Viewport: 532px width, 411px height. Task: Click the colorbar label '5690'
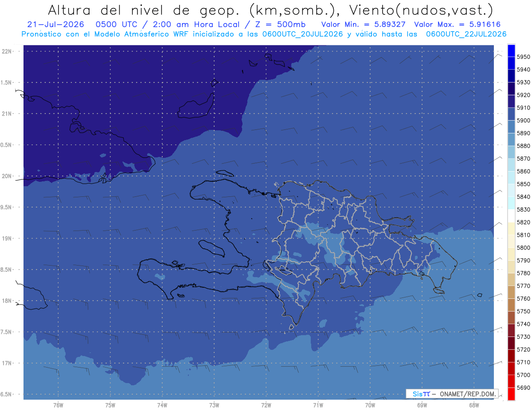coord(523,388)
